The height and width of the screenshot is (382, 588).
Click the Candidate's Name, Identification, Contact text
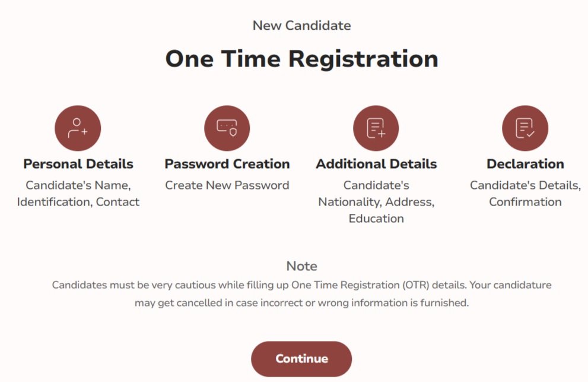point(78,194)
